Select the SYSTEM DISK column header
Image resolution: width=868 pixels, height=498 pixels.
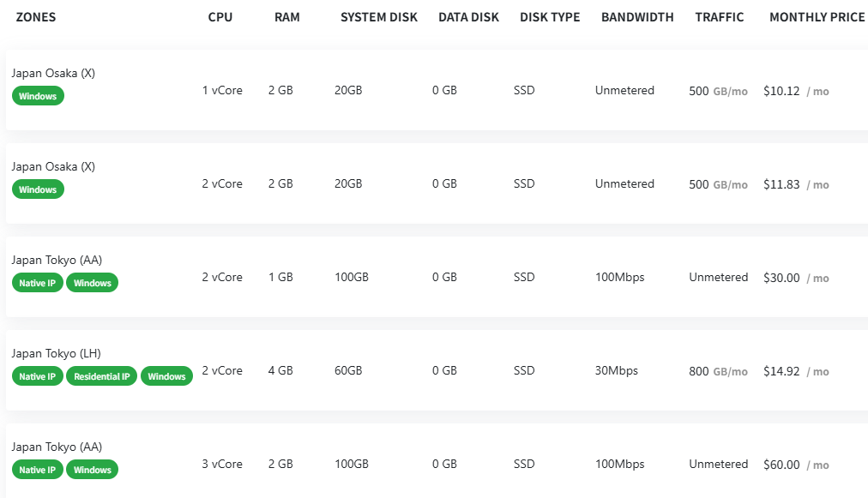[x=379, y=17]
